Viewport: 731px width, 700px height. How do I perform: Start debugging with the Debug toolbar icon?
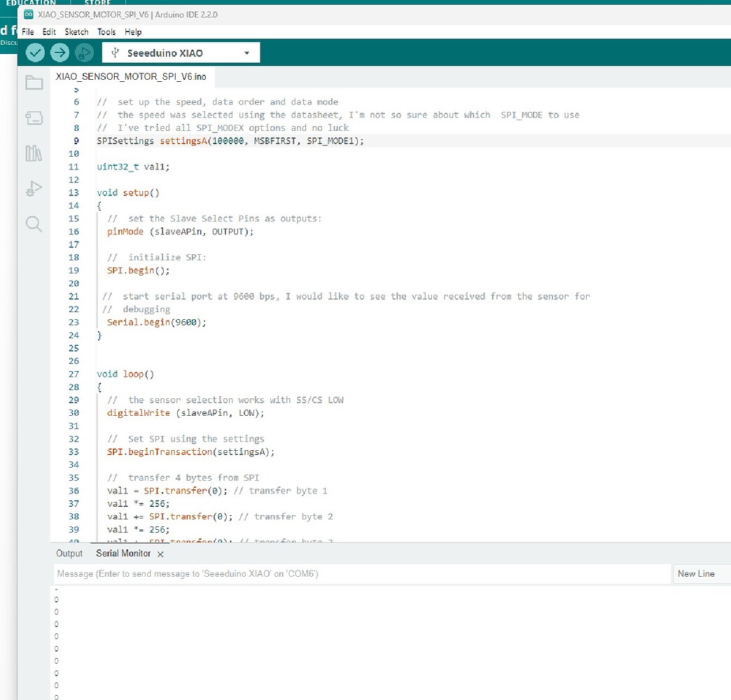[84, 52]
